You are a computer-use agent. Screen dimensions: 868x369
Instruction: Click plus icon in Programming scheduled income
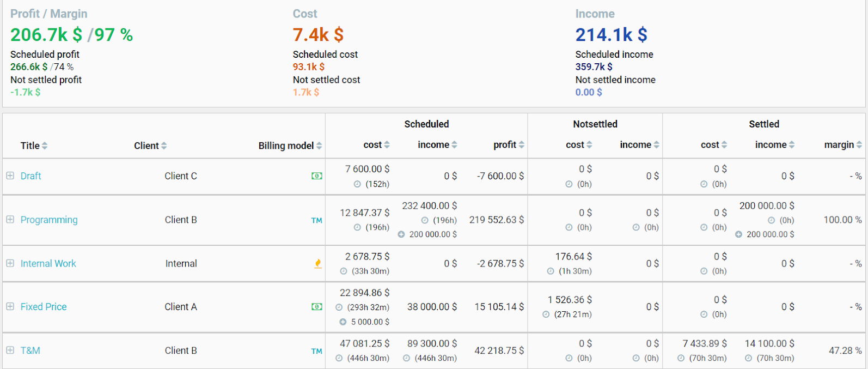(x=401, y=234)
